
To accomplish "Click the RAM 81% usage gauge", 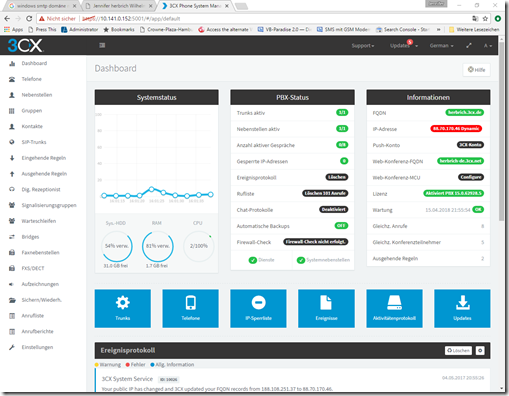I will point(157,246).
